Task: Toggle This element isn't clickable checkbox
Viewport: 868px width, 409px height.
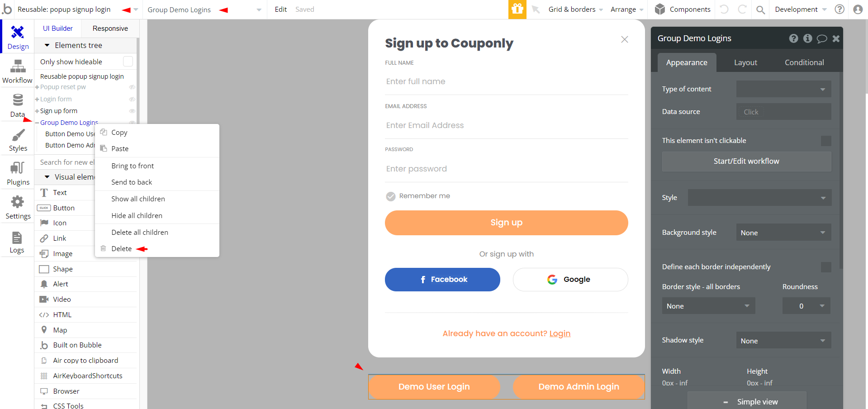Action: pyautogui.click(x=826, y=141)
